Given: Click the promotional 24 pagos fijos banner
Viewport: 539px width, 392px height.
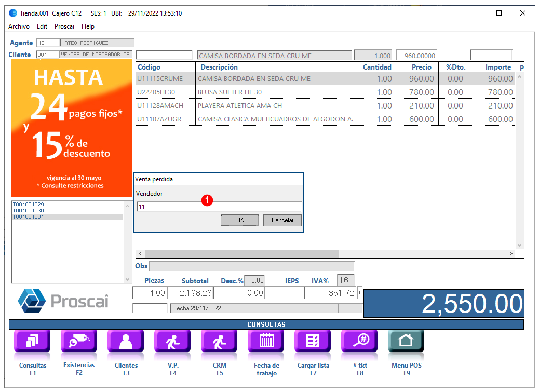Looking at the screenshot, I should (x=72, y=128).
